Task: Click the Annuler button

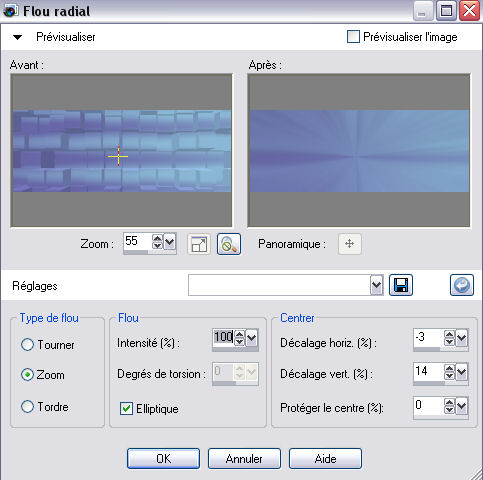Action: (244, 459)
